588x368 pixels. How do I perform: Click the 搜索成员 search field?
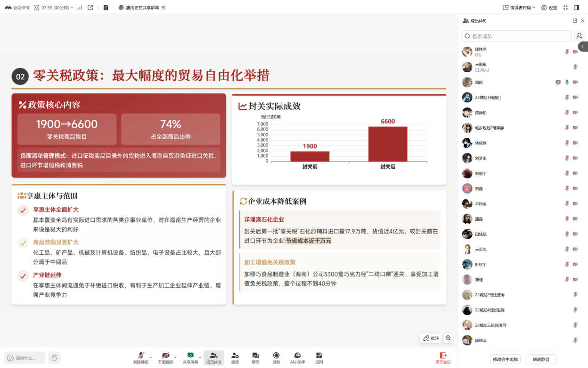517,36
